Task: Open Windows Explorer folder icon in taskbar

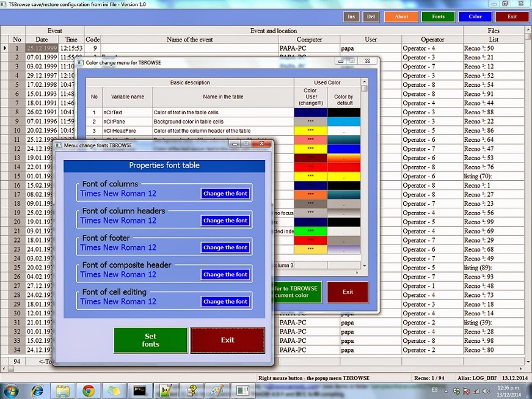Action: tap(63, 391)
